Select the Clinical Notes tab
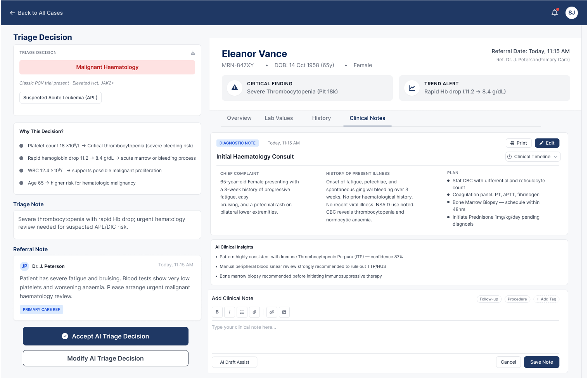 (367, 118)
